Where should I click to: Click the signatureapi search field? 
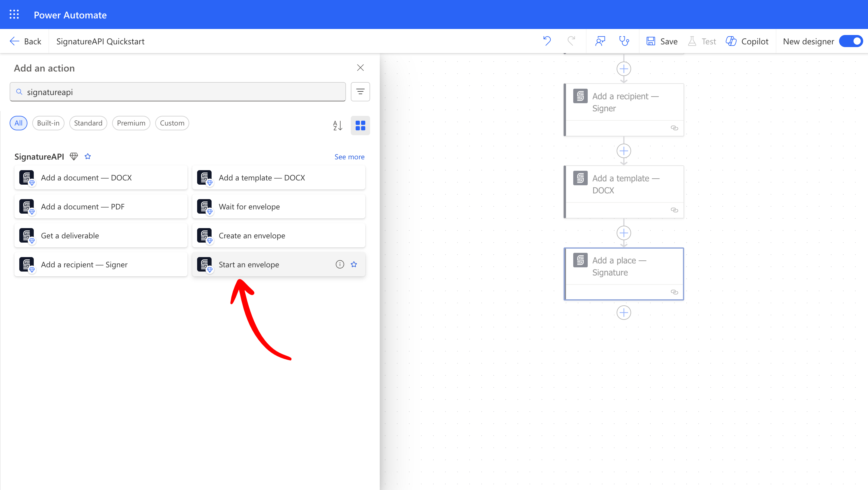pos(178,92)
